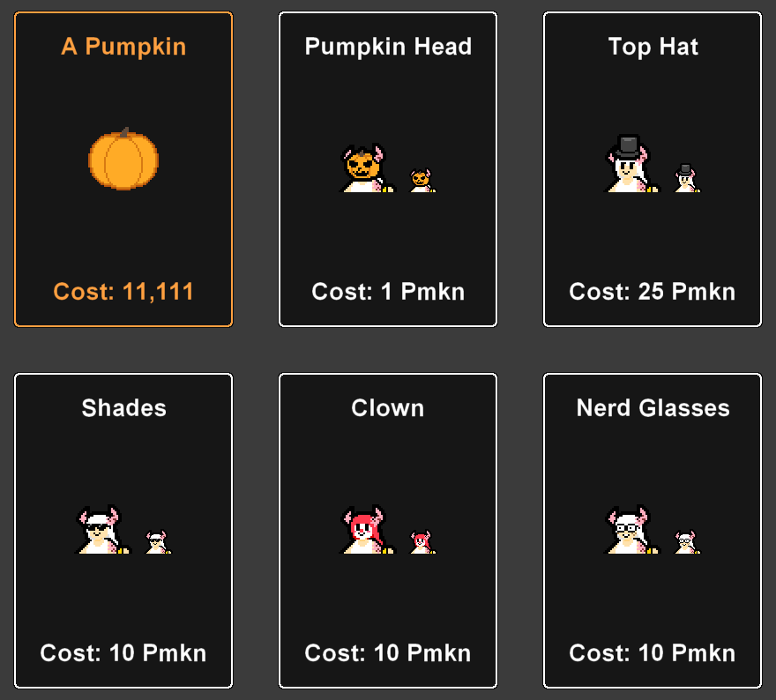Click the Clown card title

pyautogui.click(x=387, y=408)
